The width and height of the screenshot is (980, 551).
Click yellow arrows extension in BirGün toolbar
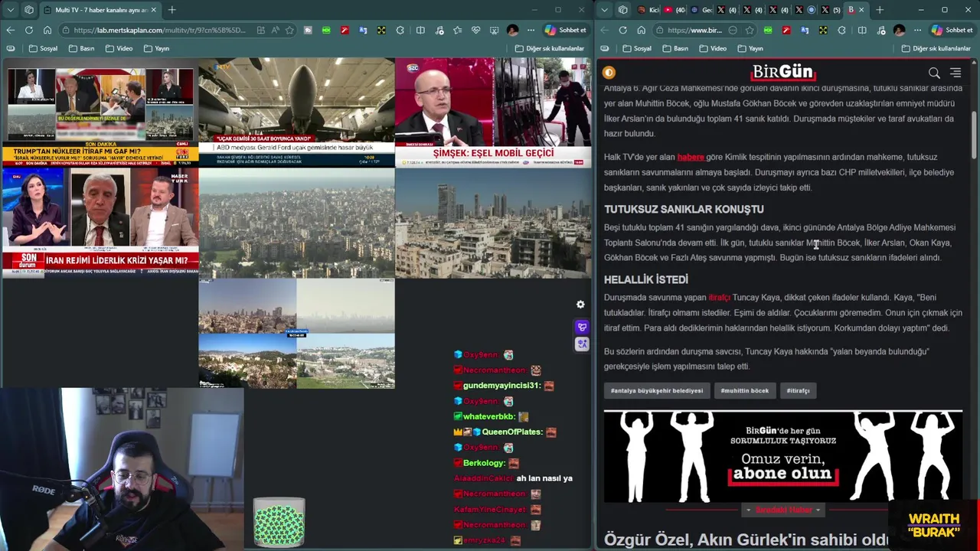(823, 30)
